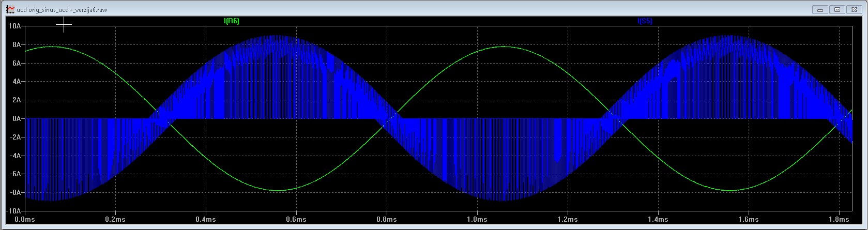Click the 0.0ms time axis label
The height and width of the screenshot is (230, 868).
(x=25, y=219)
